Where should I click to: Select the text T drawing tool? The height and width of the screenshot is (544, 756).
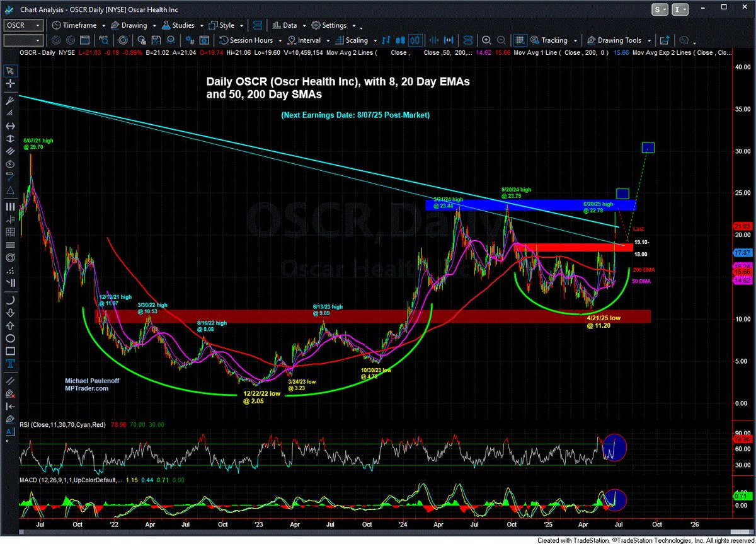point(10,364)
